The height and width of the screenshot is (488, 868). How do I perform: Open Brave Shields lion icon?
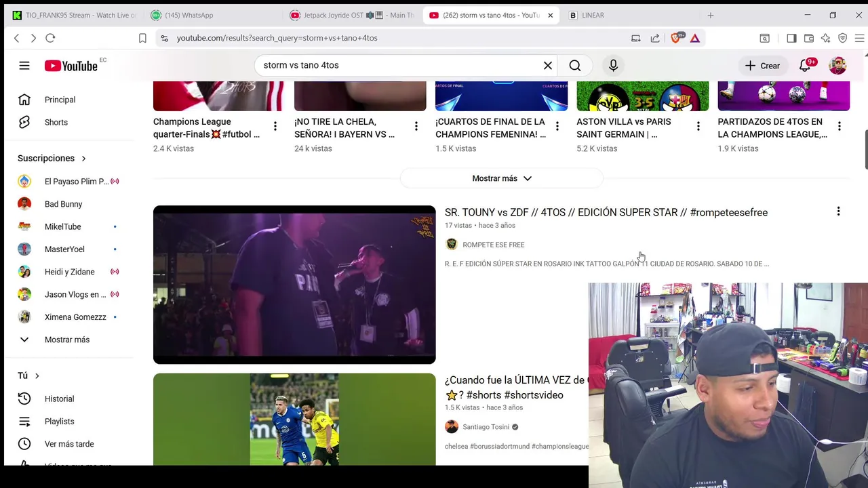pos(676,38)
